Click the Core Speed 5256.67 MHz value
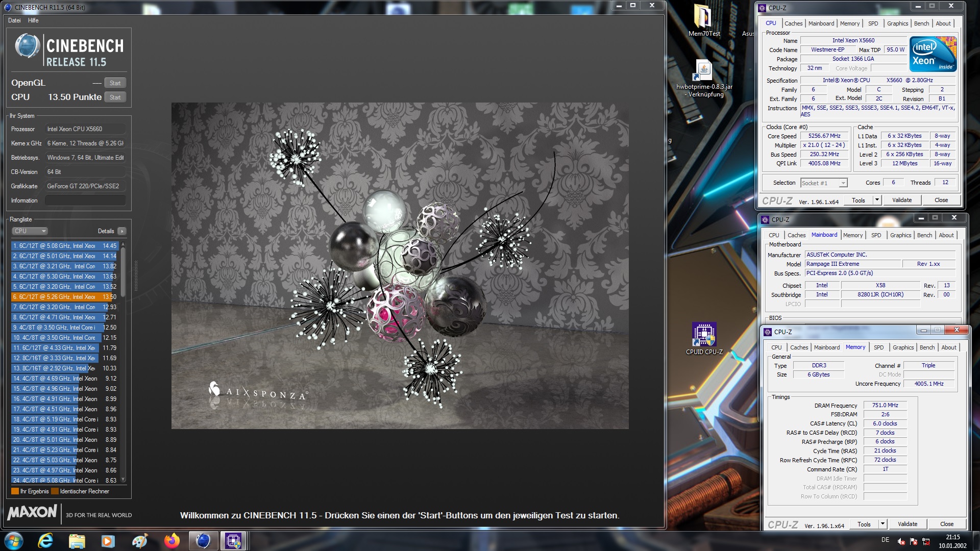Image resolution: width=980 pixels, height=551 pixels. tap(824, 136)
